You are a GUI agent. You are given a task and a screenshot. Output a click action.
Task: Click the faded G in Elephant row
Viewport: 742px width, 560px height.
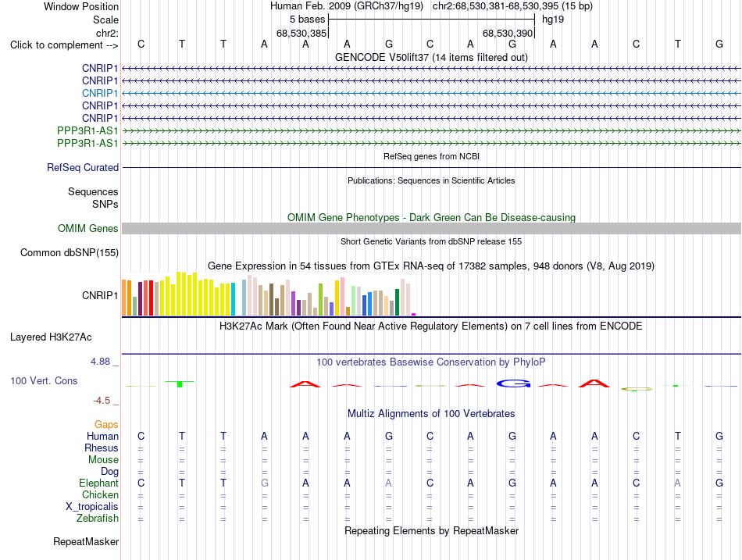tap(265, 483)
